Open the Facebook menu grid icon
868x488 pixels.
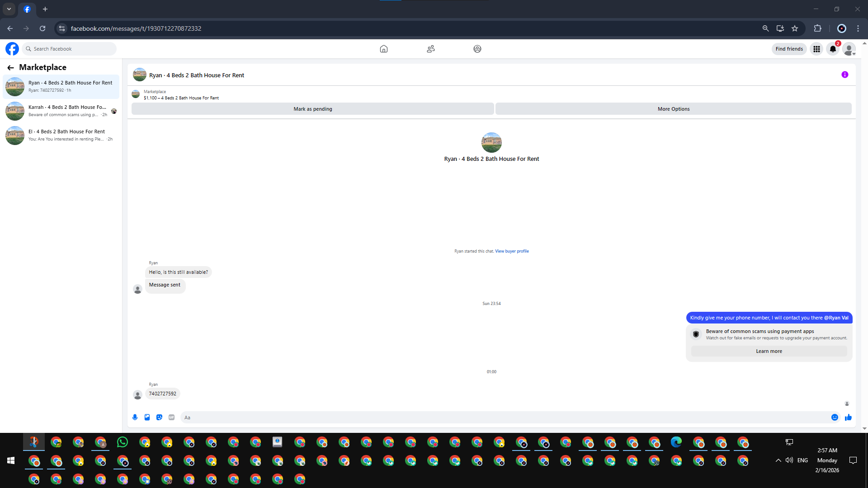pos(816,49)
